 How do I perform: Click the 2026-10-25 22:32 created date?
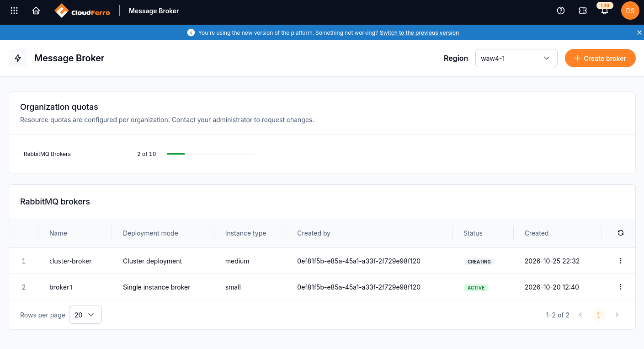(552, 261)
